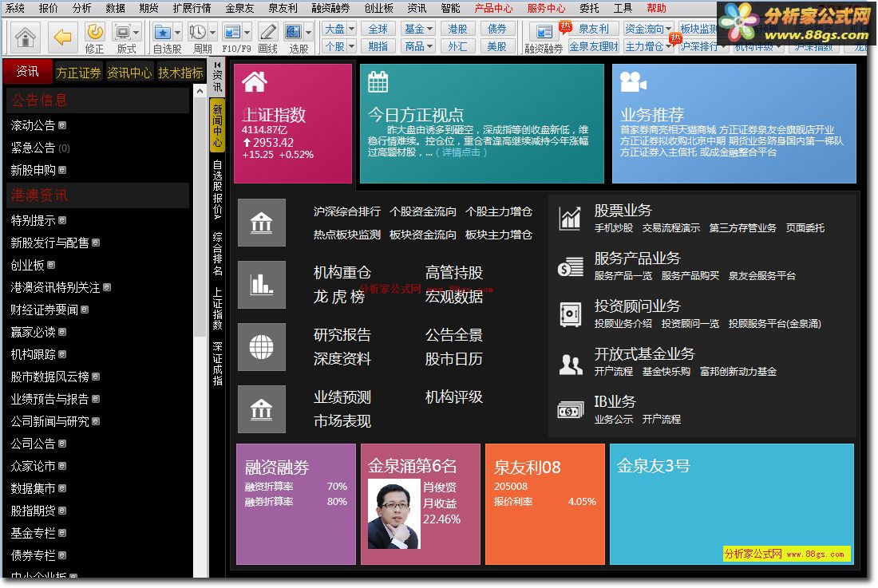Click the bar chart icon beside 机构重仓
Viewport: 878px width, 588px height.
[x=262, y=285]
